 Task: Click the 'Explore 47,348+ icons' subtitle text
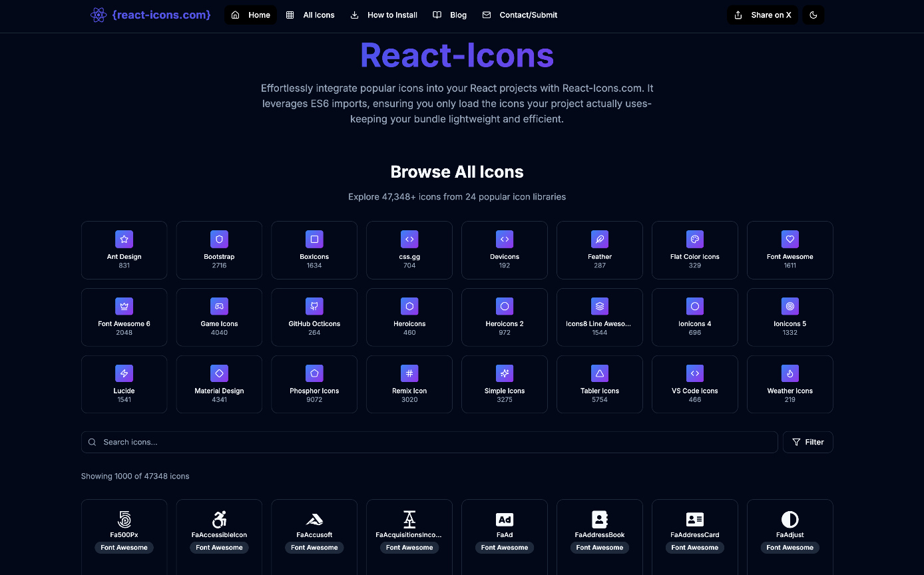[x=457, y=197]
